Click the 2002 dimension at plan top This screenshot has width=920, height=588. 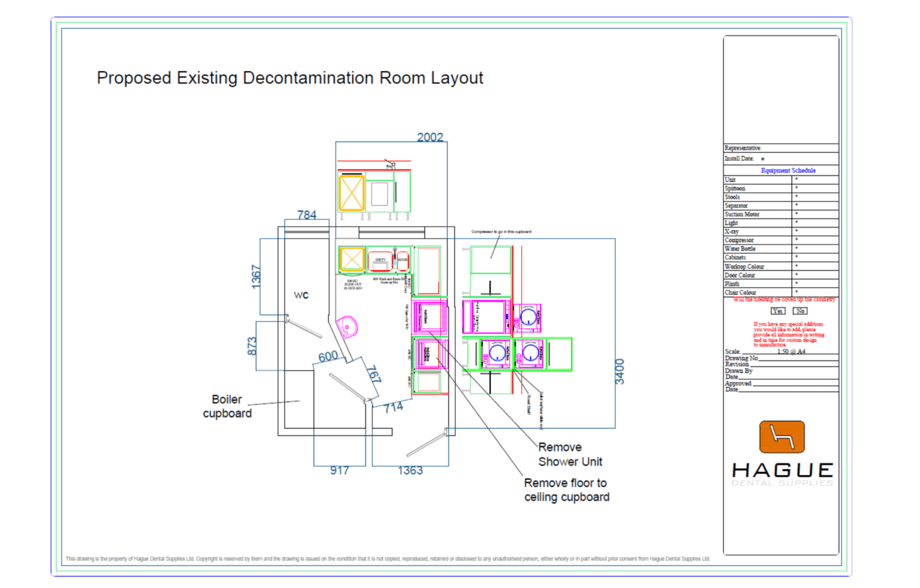[430, 137]
